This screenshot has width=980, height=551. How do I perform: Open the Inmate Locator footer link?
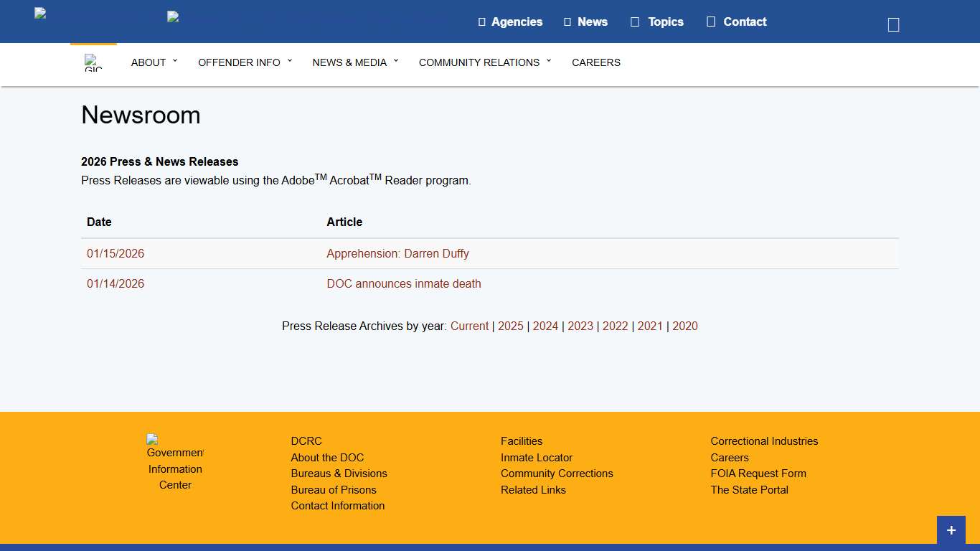point(536,458)
